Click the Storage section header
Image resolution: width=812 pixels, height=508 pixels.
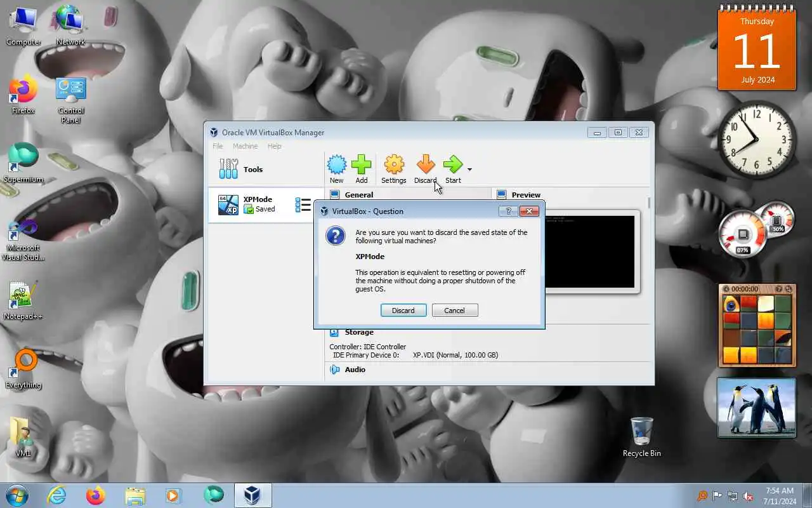coord(358,332)
